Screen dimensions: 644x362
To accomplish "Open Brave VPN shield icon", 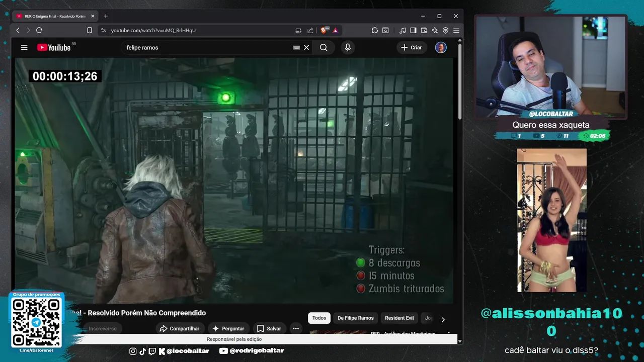I will (445, 30).
